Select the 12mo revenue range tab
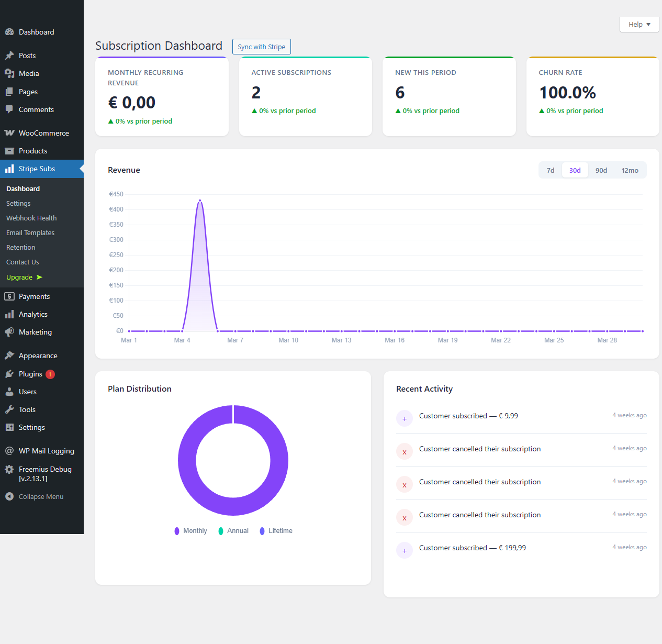662x644 pixels. point(630,170)
